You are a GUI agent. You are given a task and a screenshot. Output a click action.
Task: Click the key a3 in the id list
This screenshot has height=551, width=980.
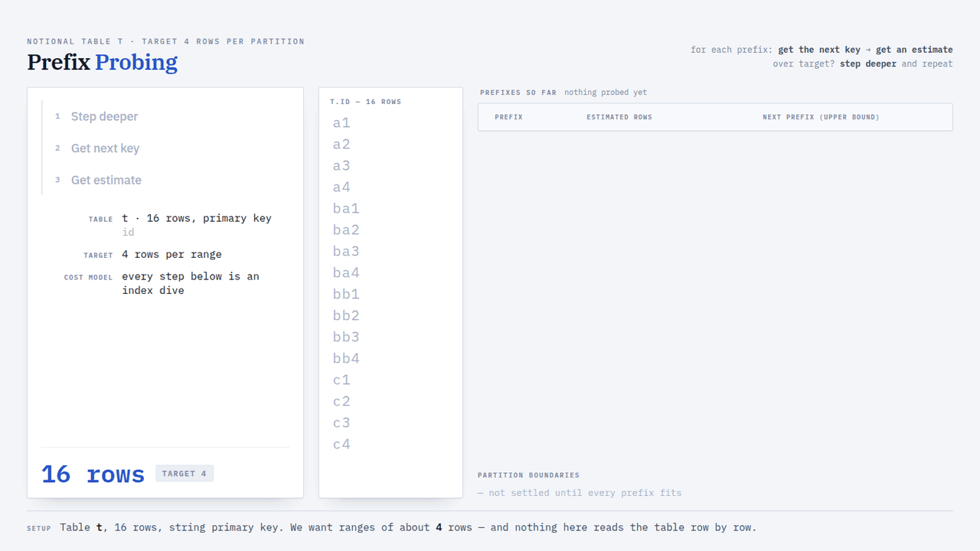click(341, 165)
